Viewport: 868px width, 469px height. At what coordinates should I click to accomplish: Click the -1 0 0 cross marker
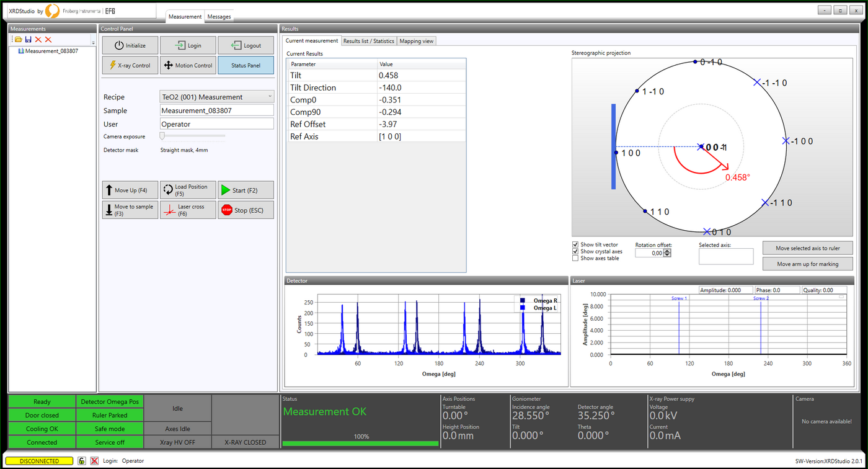point(786,141)
